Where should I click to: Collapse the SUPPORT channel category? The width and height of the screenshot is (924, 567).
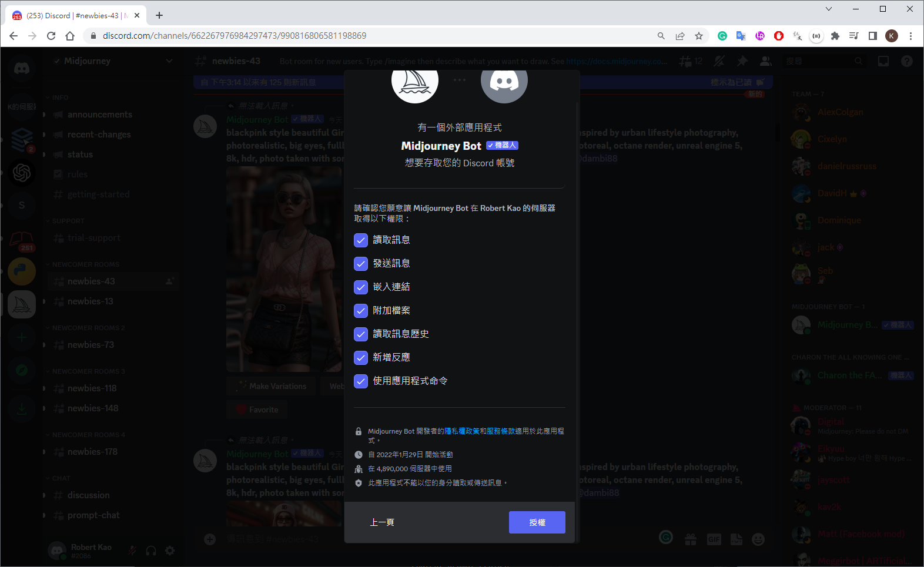pyautogui.click(x=68, y=221)
